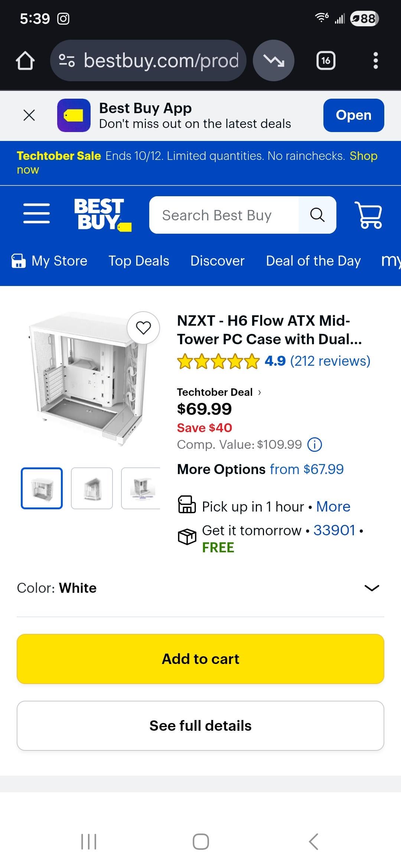
Task: Expand the Color: White dropdown
Action: pyautogui.click(x=372, y=588)
